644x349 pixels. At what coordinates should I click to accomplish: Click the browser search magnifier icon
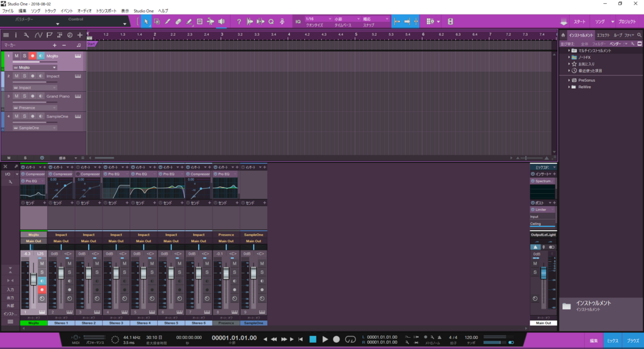(639, 35)
